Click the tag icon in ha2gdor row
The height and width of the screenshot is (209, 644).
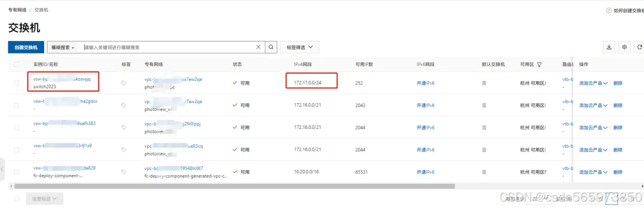124,105
